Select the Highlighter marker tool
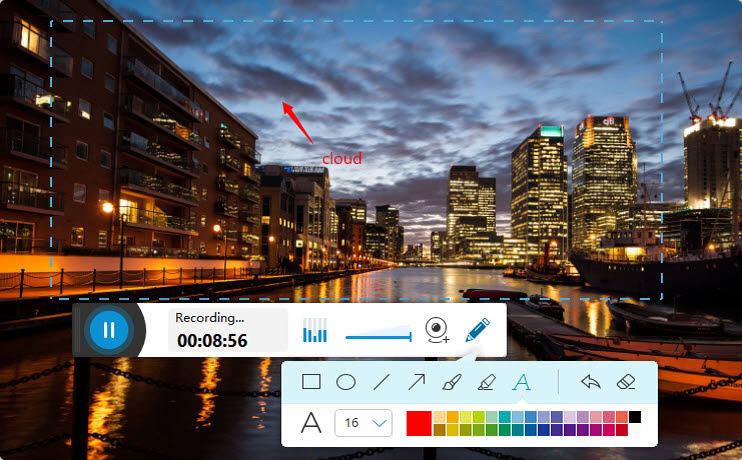742x460 pixels. (486, 381)
